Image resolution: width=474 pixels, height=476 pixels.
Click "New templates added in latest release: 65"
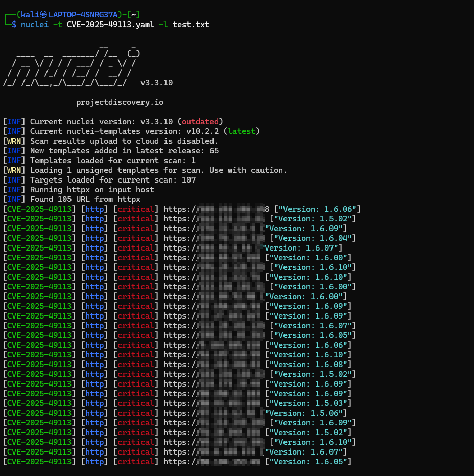(x=124, y=151)
